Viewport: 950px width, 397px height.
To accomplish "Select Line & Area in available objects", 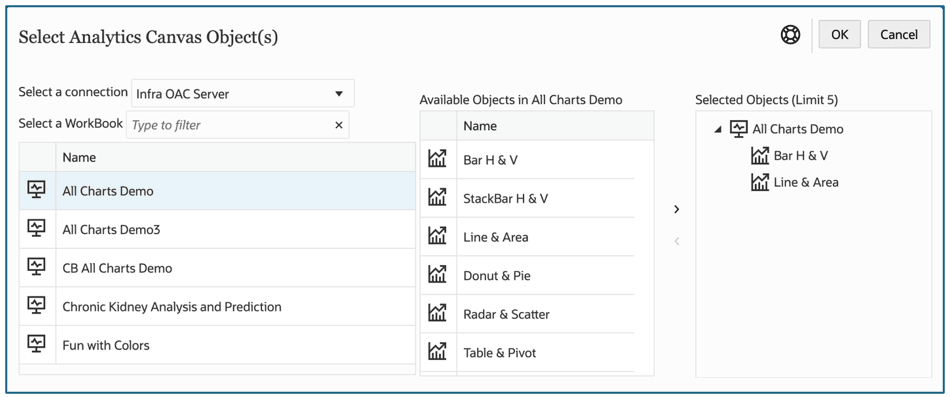I will coord(527,237).
